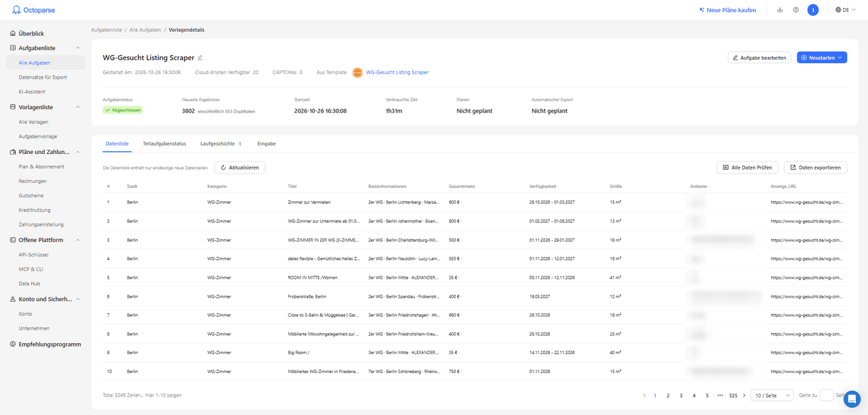Image resolution: width=868 pixels, height=415 pixels.
Task: Click the Daten exportieren button
Action: coord(815,167)
